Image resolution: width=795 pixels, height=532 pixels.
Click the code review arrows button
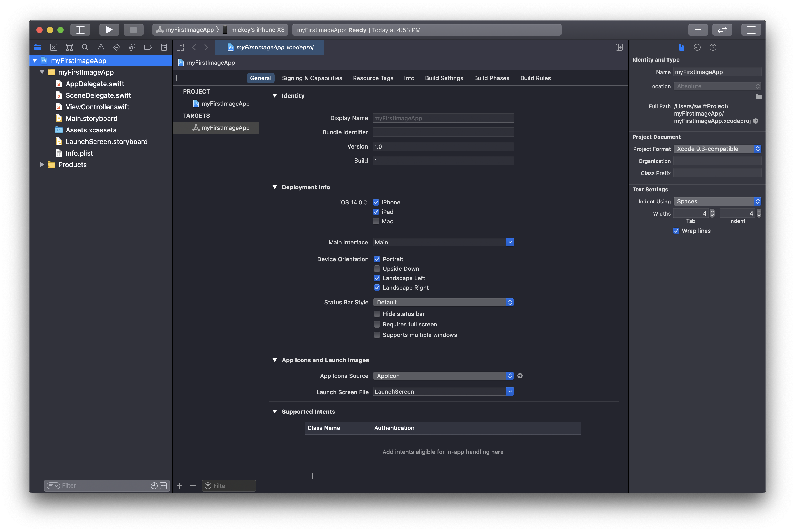pos(722,30)
